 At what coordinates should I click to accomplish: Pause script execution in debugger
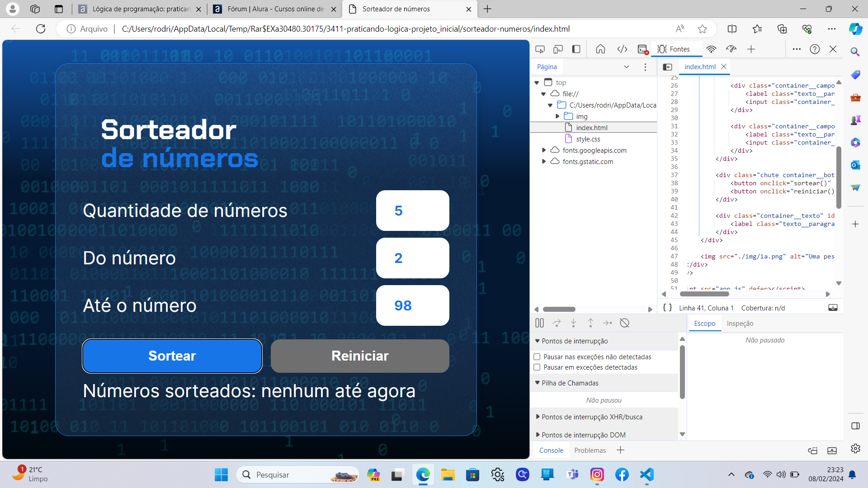pos(539,323)
